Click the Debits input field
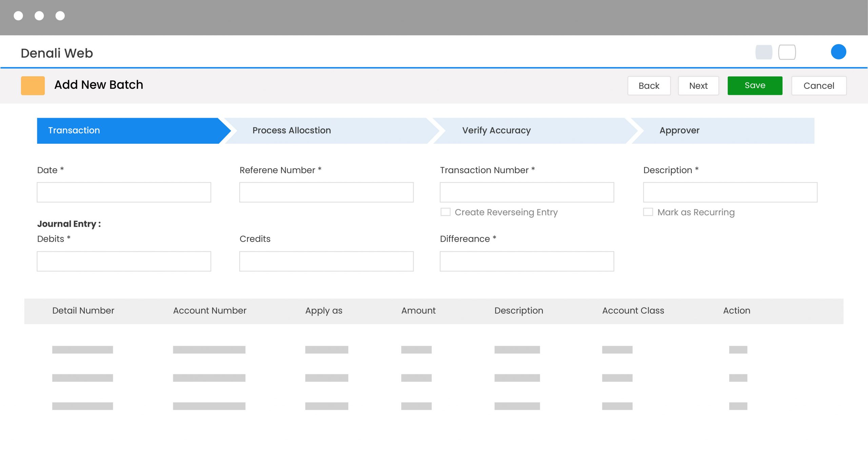The height and width of the screenshot is (461, 868). click(124, 261)
